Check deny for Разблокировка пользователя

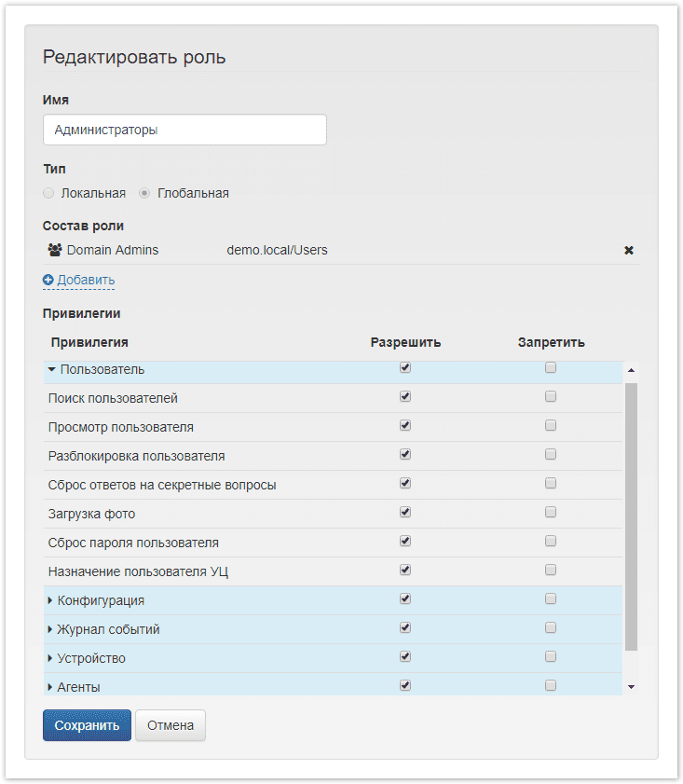(551, 455)
